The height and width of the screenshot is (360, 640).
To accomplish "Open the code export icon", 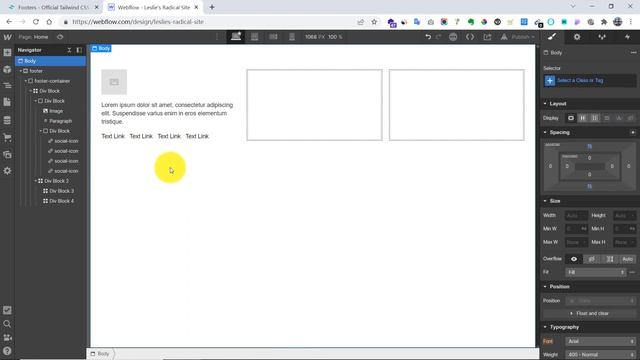I will (x=470, y=37).
